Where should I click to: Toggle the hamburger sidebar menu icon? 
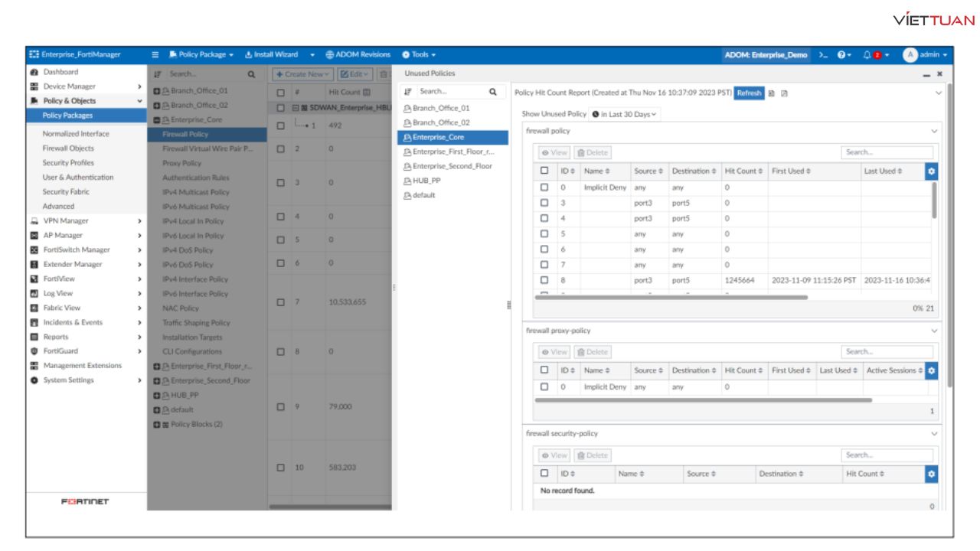pyautogui.click(x=155, y=55)
